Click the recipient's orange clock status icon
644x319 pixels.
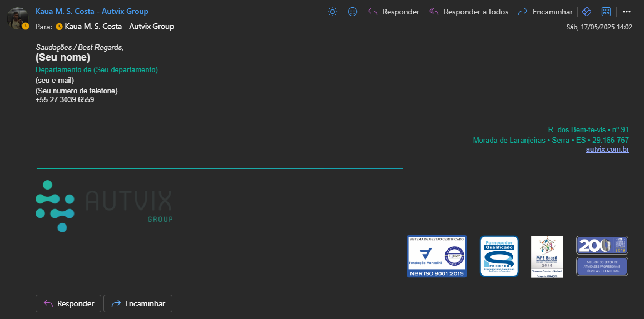click(x=59, y=27)
